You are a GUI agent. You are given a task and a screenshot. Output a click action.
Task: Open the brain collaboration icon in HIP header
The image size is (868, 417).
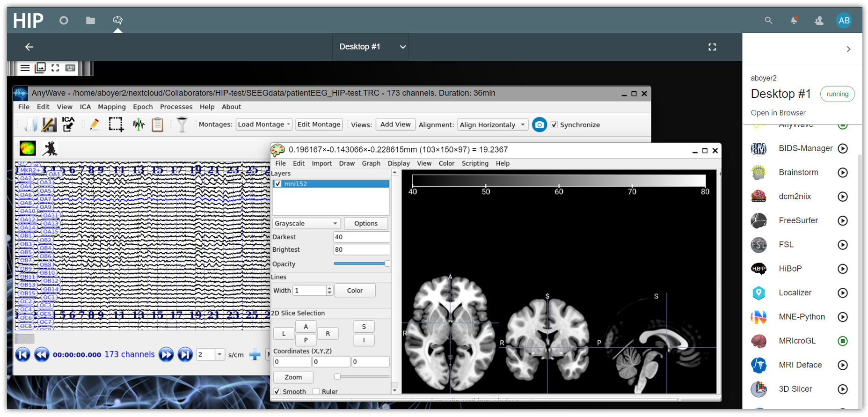(117, 20)
